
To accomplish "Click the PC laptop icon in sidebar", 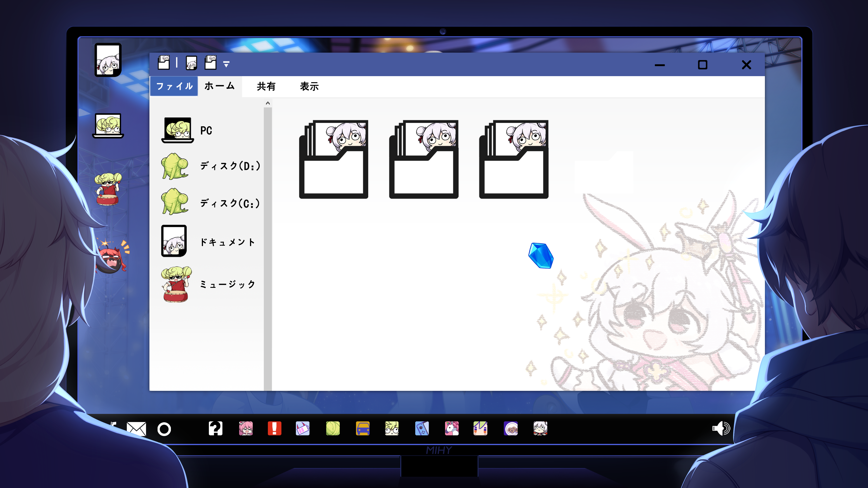I will pos(178,130).
